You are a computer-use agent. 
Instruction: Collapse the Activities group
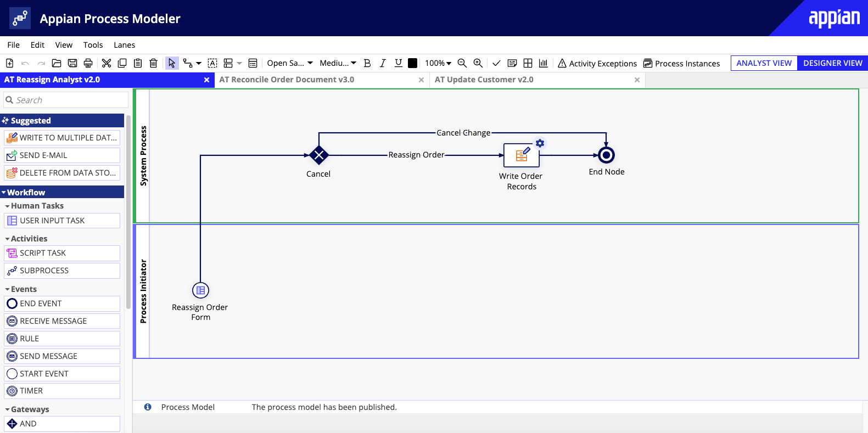[x=26, y=239]
